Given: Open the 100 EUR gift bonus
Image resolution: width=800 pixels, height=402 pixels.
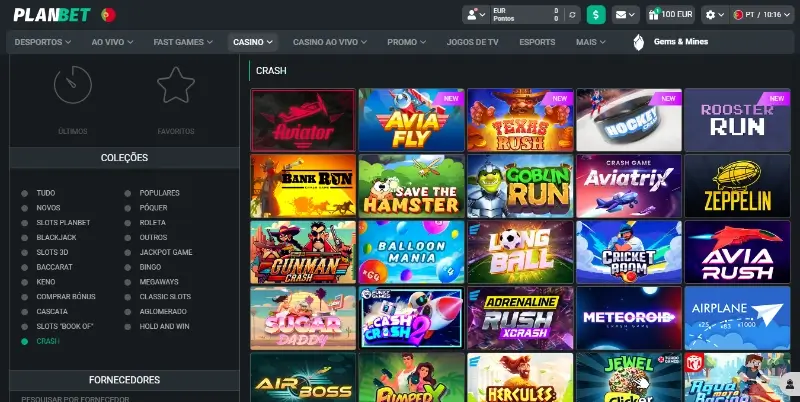Looking at the screenshot, I should point(670,14).
